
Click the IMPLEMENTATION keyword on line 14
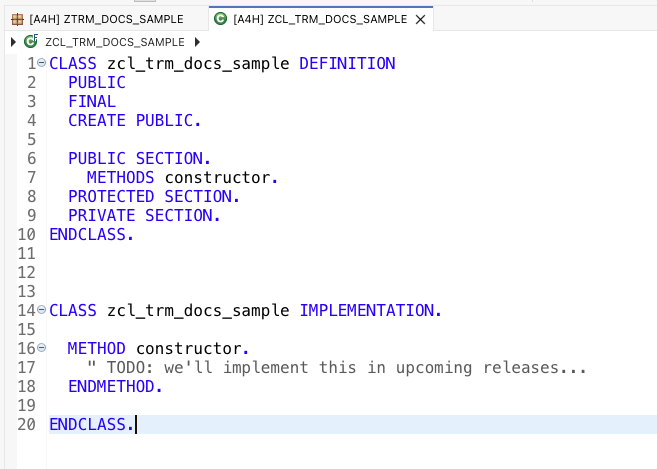[370, 311]
